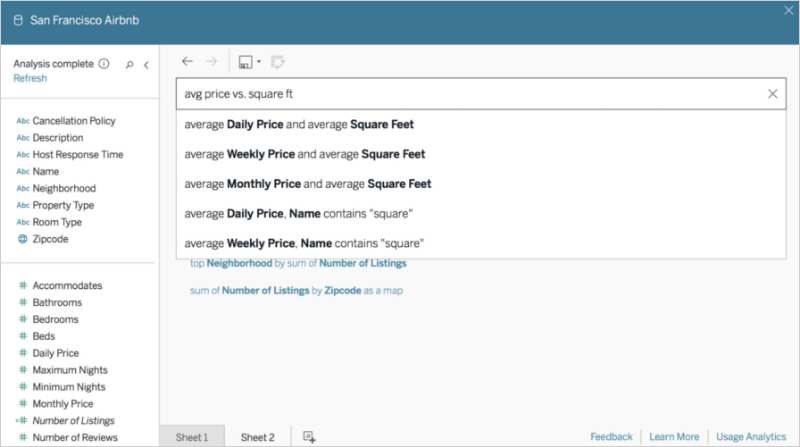The image size is (800, 447).
Task: Select the Room Type field
Action: pyautogui.click(x=57, y=222)
